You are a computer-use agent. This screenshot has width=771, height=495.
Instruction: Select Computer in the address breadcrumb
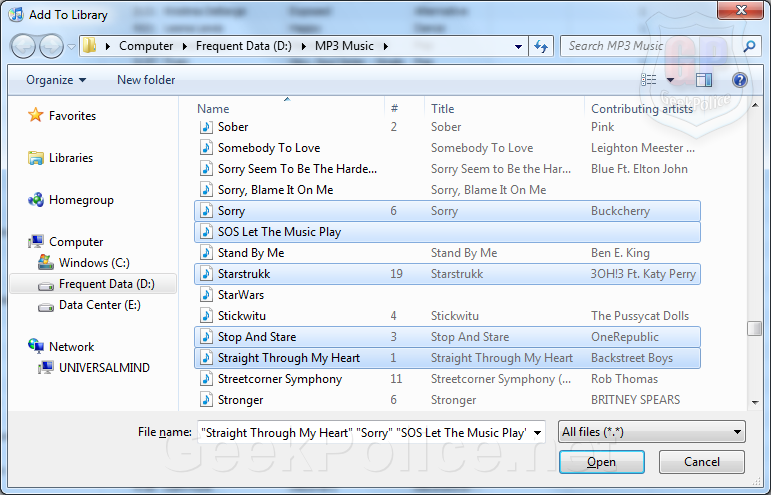tap(146, 46)
